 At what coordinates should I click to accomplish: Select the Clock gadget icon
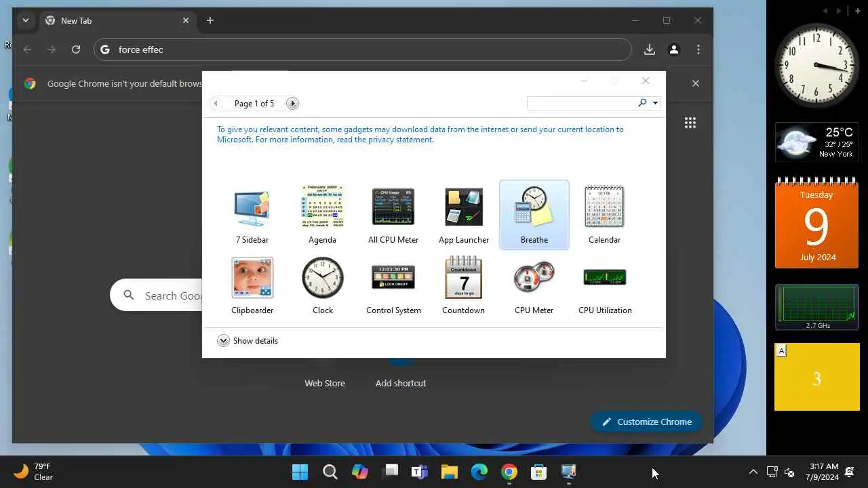coord(323,277)
